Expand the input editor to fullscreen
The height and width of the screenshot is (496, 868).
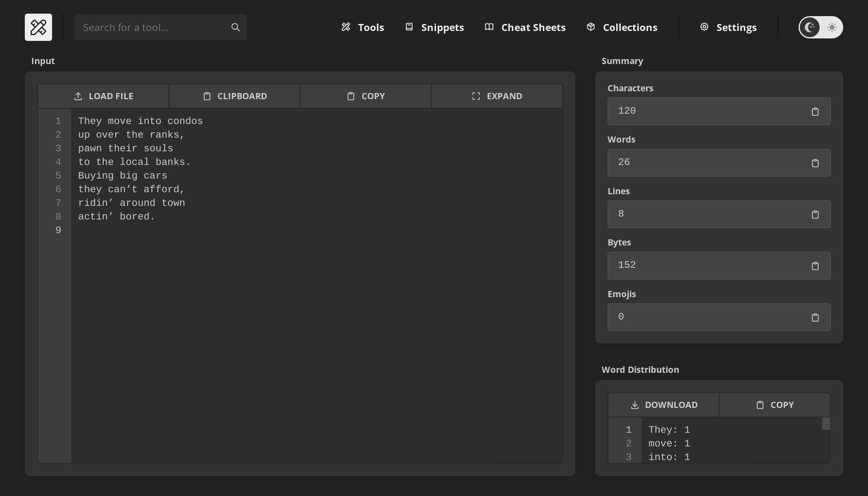pos(497,96)
